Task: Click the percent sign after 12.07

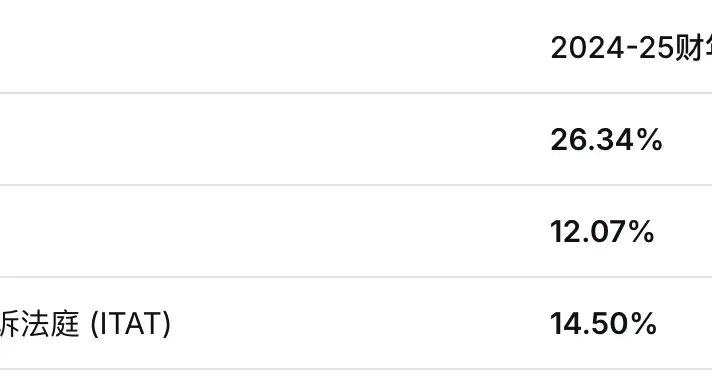Action: pyautogui.click(x=642, y=232)
